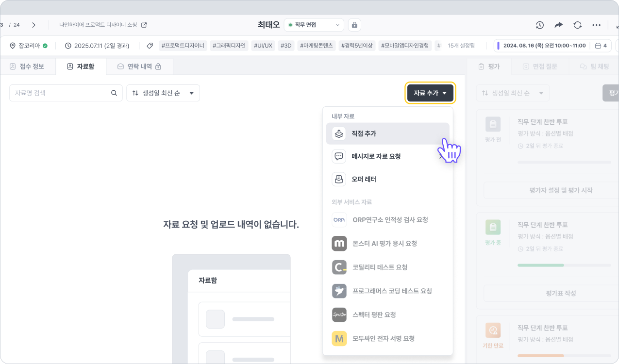Click the lock icon beside 직무 면접
Viewport: 619px width, 364px height.
[354, 25]
